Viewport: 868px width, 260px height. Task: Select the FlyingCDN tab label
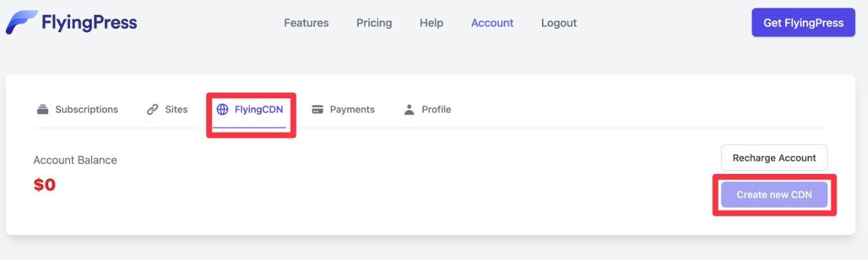pyautogui.click(x=258, y=109)
